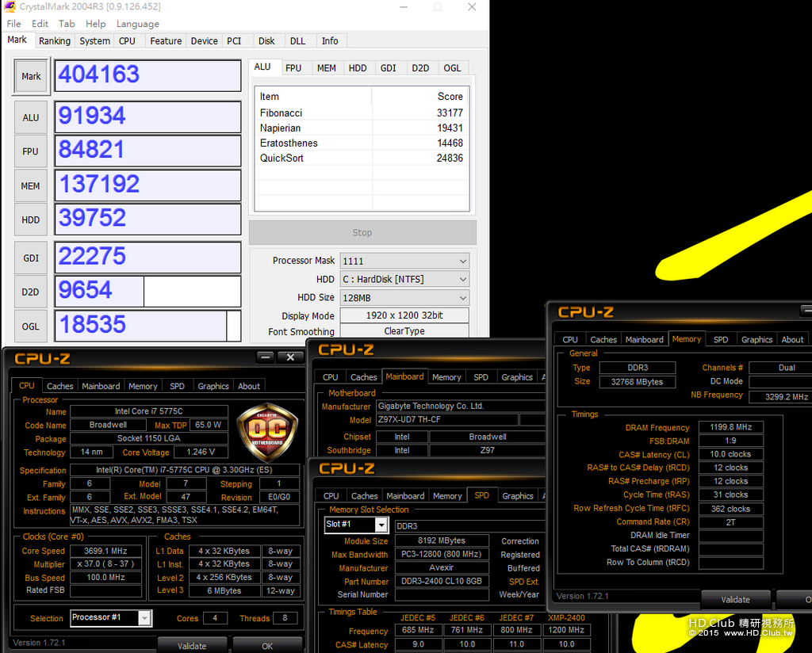
Task: Click the Gigabyte OC motherboard badge in CPU-Z
Action: click(x=267, y=432)
